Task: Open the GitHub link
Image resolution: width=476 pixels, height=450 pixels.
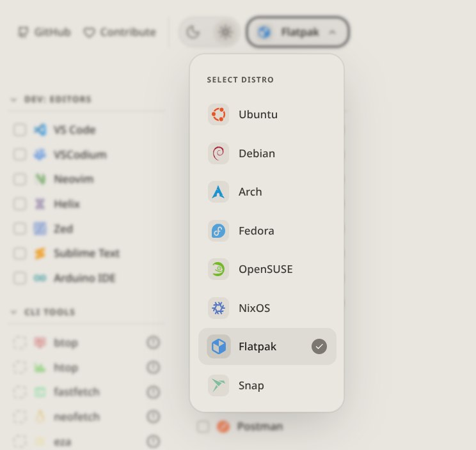Action: (44, 31)
